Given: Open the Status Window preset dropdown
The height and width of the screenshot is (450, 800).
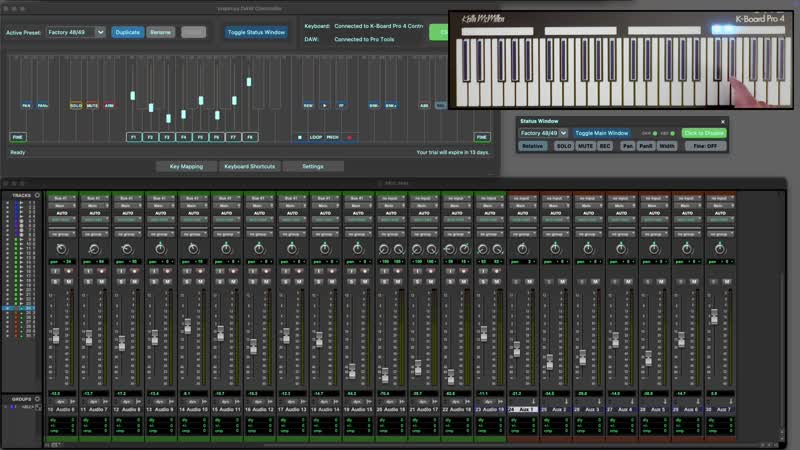Looking at the screenshot, I should point(543,133).
